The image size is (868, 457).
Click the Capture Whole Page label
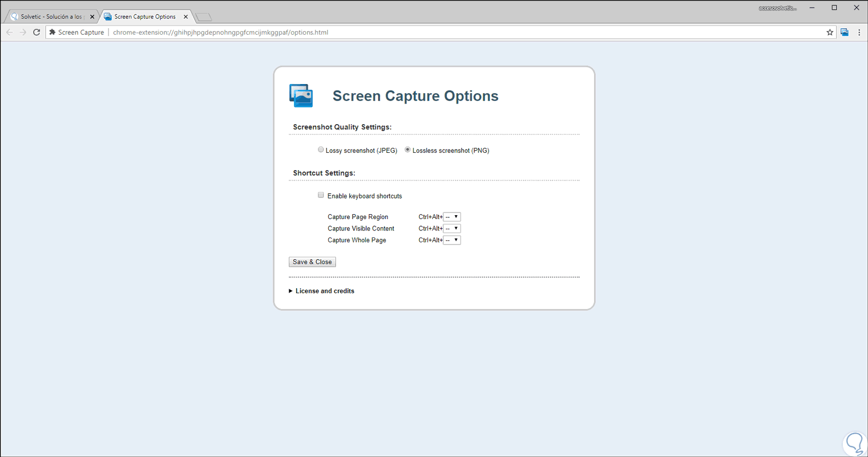[x=357, y=240]
